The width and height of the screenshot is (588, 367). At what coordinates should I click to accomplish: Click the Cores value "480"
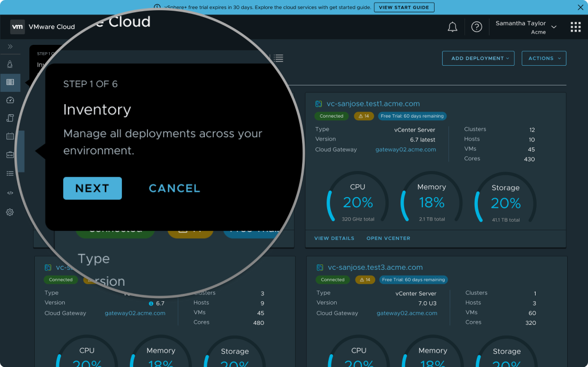pyautogui.click(x=259, y=323)
